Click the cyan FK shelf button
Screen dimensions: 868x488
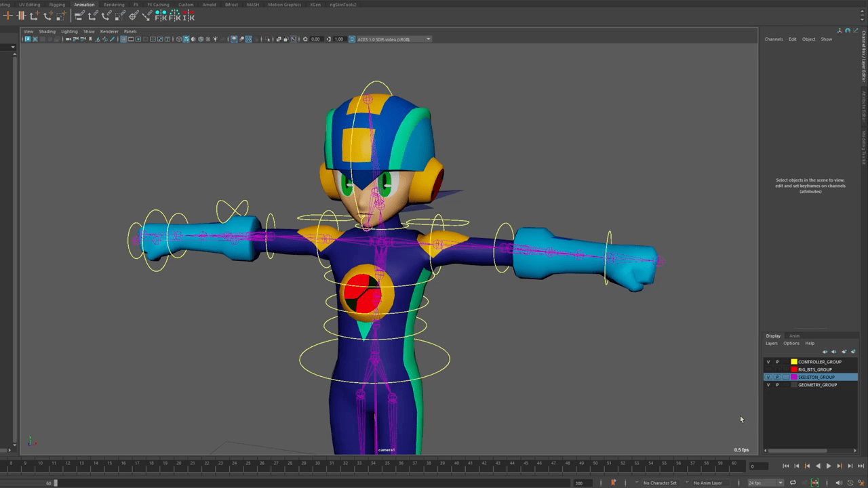click(161, 15)
